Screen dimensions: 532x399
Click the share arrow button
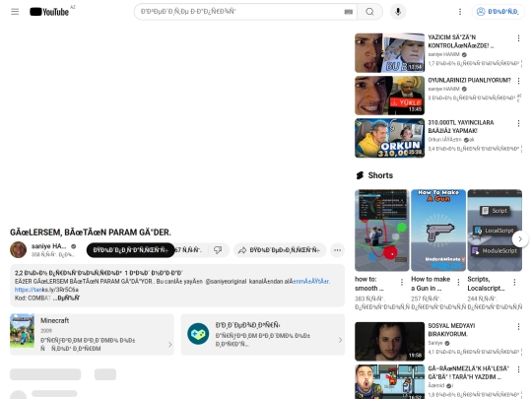tap(280, 250)
